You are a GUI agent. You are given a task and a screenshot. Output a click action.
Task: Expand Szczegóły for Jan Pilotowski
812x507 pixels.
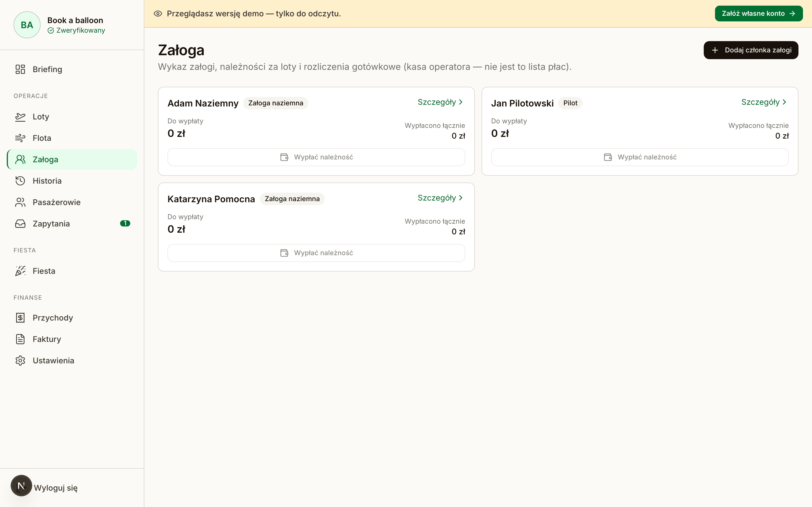(x=764, y=102)
